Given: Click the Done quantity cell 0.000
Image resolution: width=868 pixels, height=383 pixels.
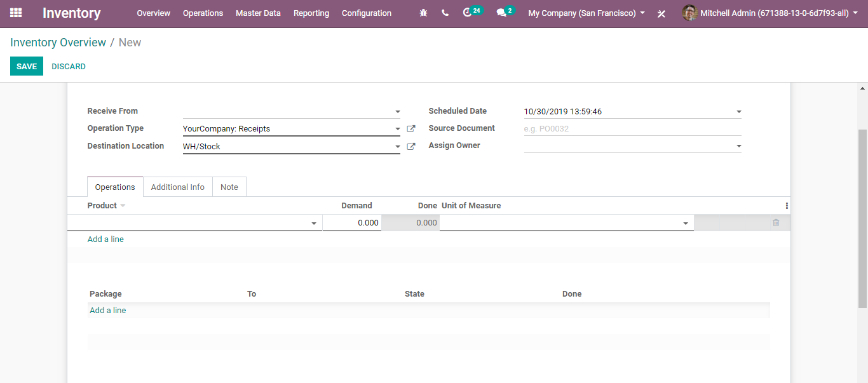Looking at the screenshot, I should tap(410, 223).
